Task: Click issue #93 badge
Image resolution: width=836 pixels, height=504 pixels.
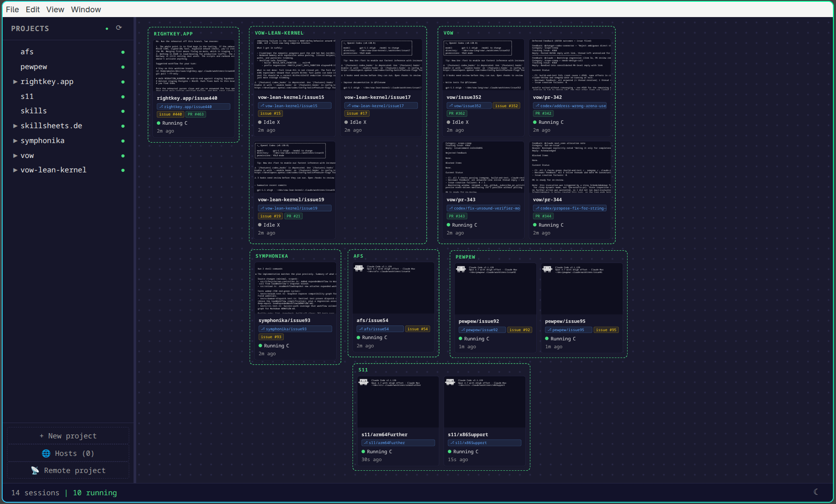Action: click(x=271, y=337)
